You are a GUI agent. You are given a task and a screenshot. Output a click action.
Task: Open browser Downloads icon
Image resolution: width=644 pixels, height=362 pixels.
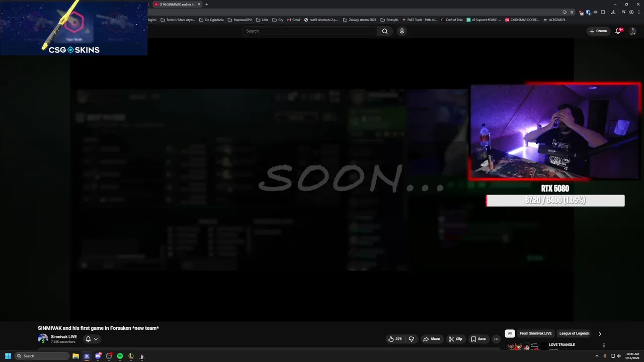click(x=613, y=12)
